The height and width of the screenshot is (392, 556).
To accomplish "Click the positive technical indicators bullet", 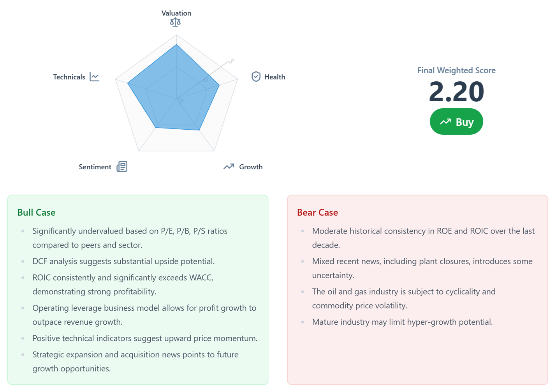I will [x=145, y=338].
